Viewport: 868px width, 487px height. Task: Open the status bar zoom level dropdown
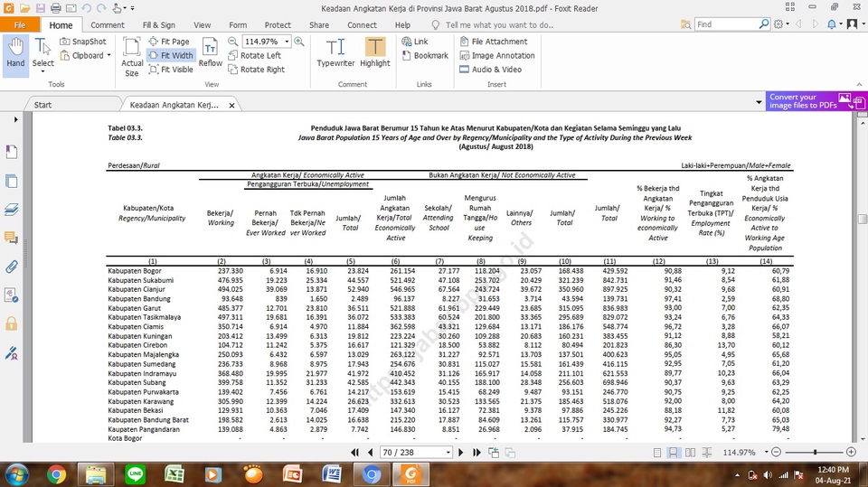tap(766, 452)
